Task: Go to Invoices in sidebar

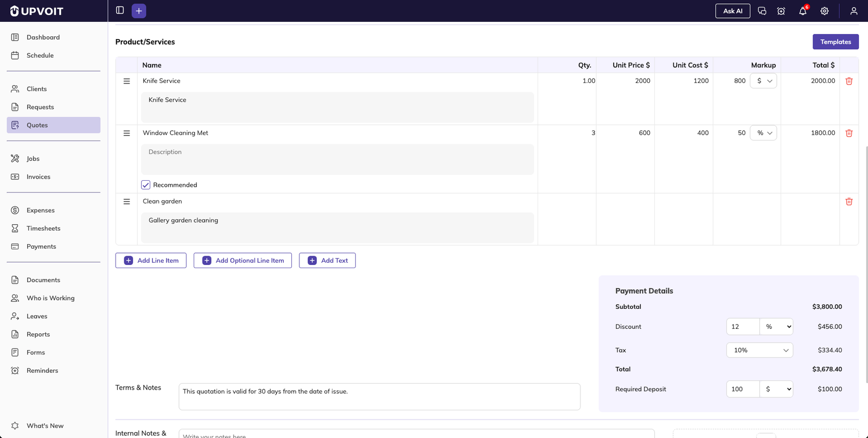Action: tap(38, 177)
